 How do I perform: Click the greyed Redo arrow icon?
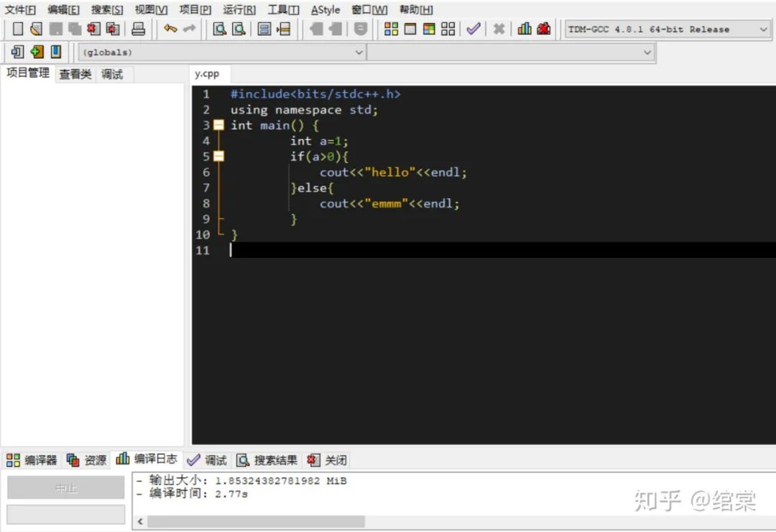click(189, 29)
